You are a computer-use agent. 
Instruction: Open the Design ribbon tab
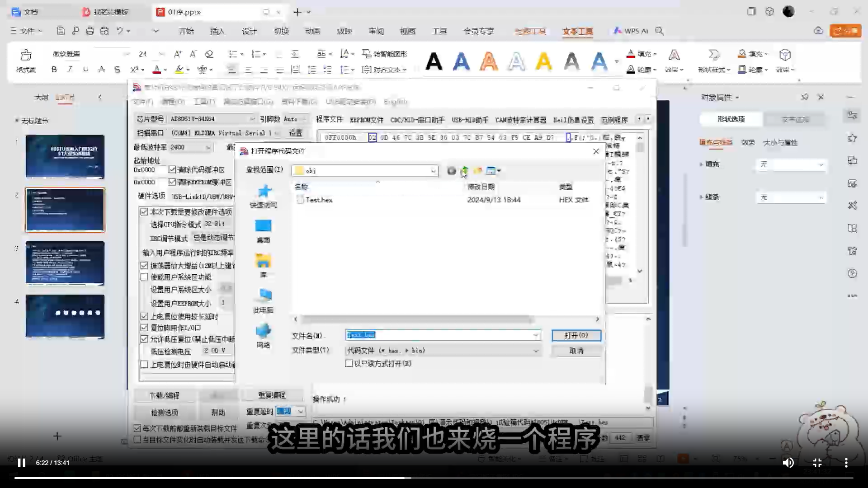click(249, 31)
